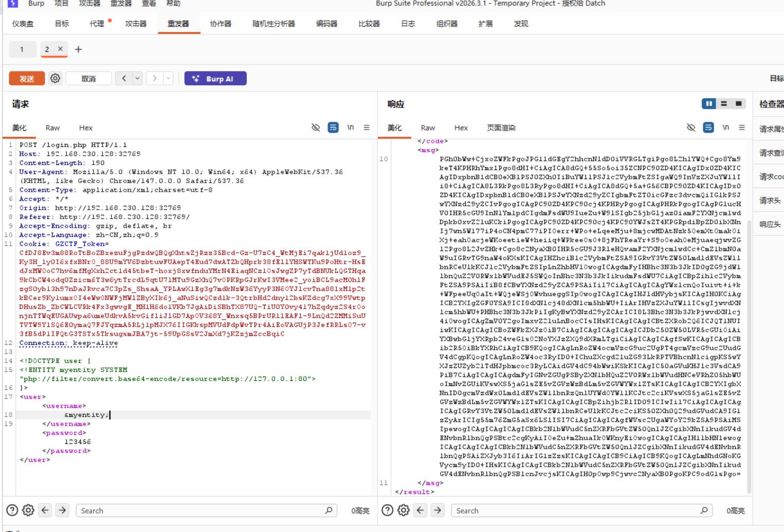784x532 pixels.
Task: Focus the request Search field
Action: click(x=206, y=510)
